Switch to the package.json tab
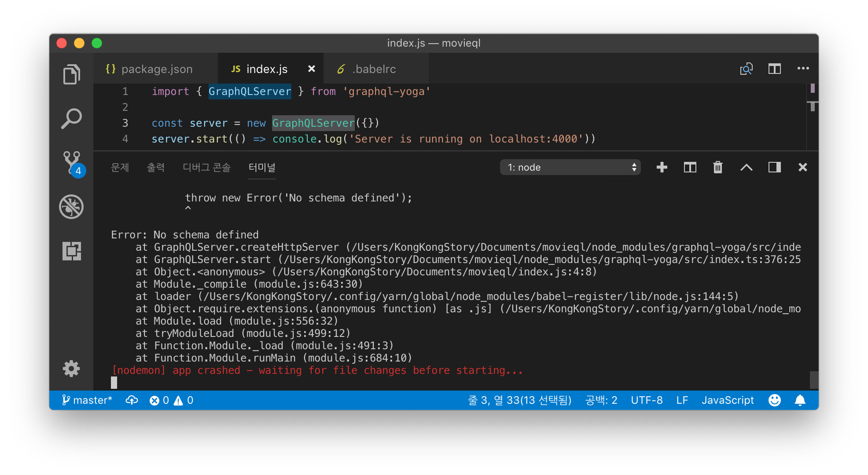 click(x=156, y=69)
